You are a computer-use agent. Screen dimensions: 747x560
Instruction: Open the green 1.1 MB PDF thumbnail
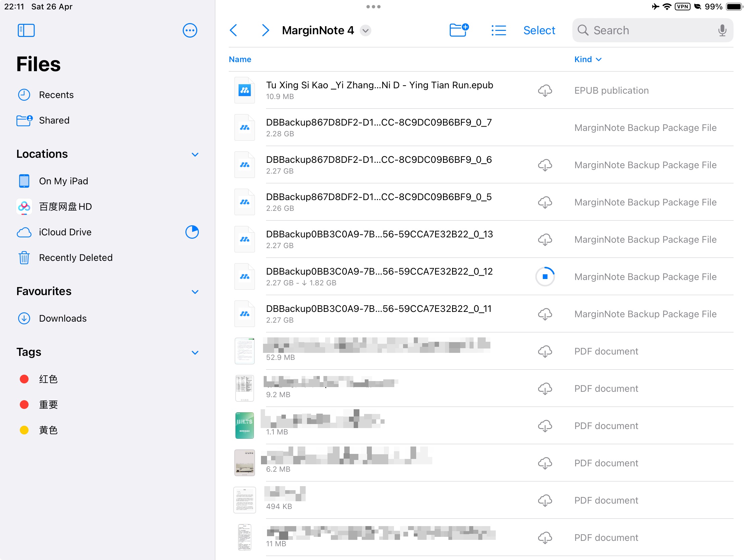click(x=245, y=426)
